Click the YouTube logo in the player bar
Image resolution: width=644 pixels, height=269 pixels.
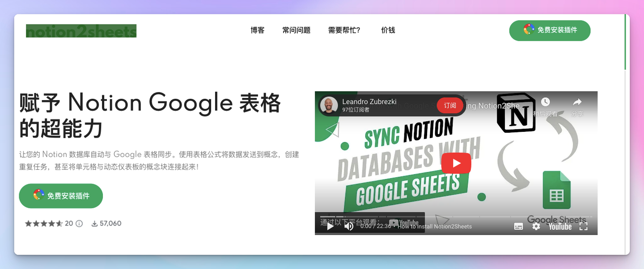(x=559, y=227)
